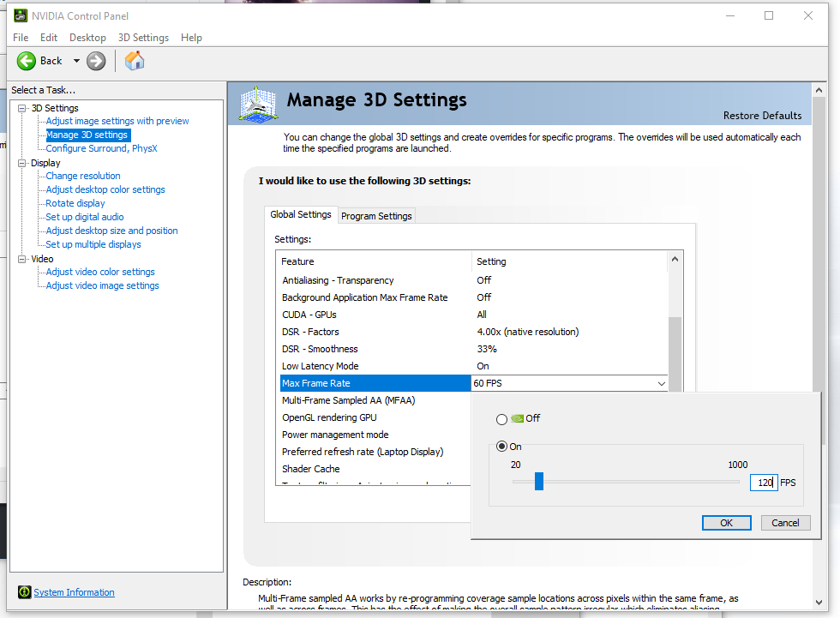Click the Cancel button
The height and width of the screenshot is (618, 840).
pos(785,523)
